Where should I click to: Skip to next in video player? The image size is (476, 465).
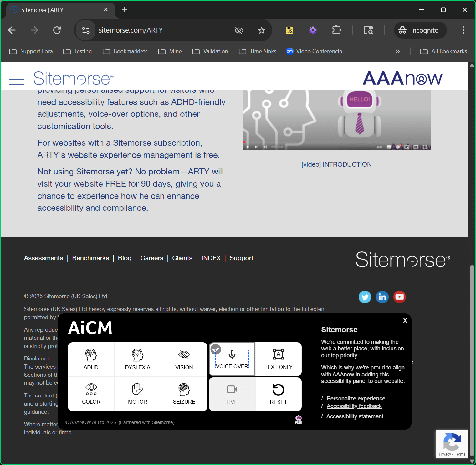257,147
